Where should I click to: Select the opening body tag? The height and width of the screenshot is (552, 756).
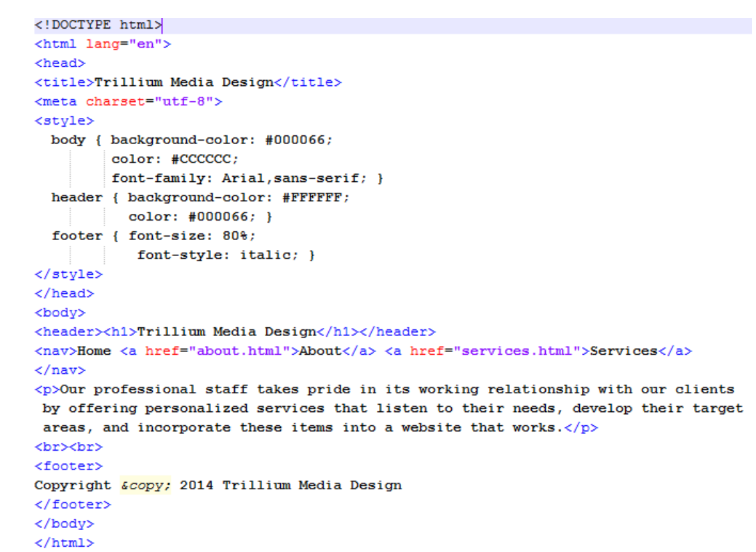click(60, 313)
